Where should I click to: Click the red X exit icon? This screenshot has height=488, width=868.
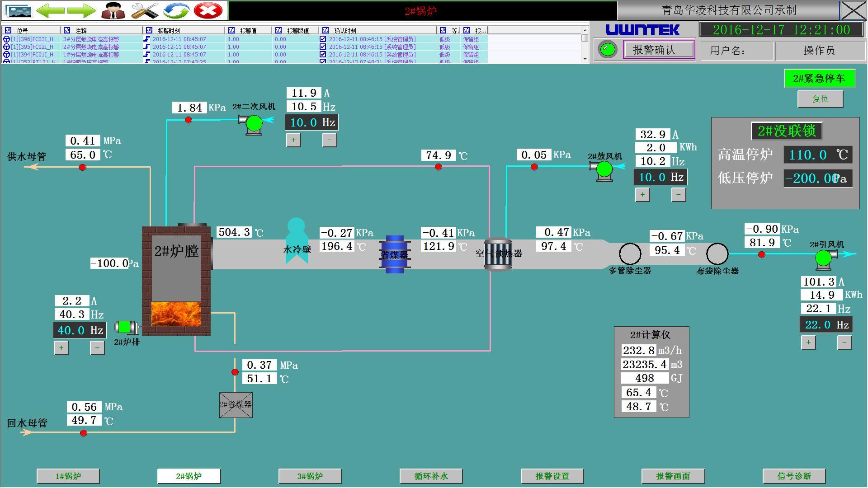pos(208,10)
